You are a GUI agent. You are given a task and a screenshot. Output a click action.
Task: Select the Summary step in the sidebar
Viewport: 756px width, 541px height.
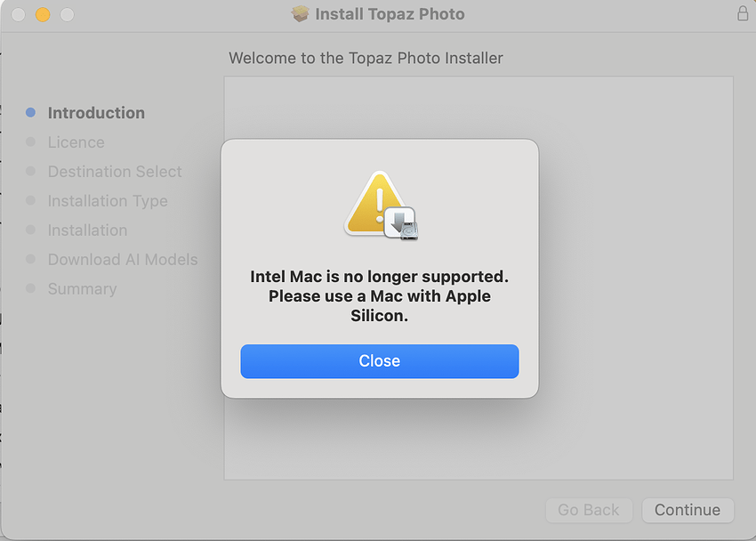(x=82, y=288)
